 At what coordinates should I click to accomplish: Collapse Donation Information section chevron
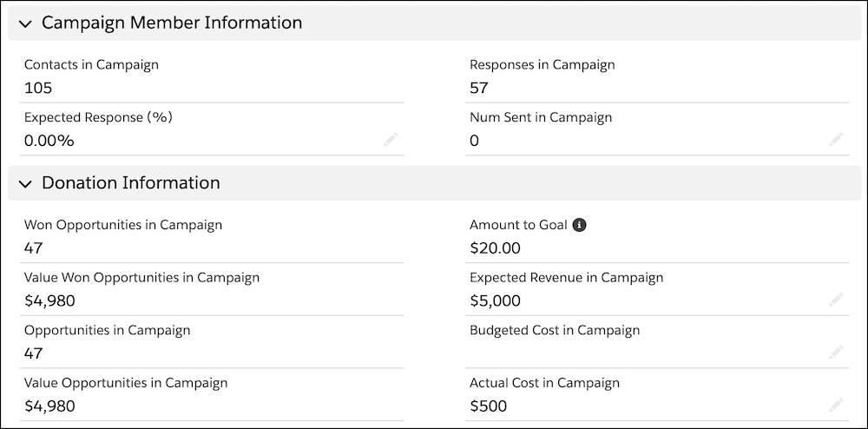[x=24, y=183]
